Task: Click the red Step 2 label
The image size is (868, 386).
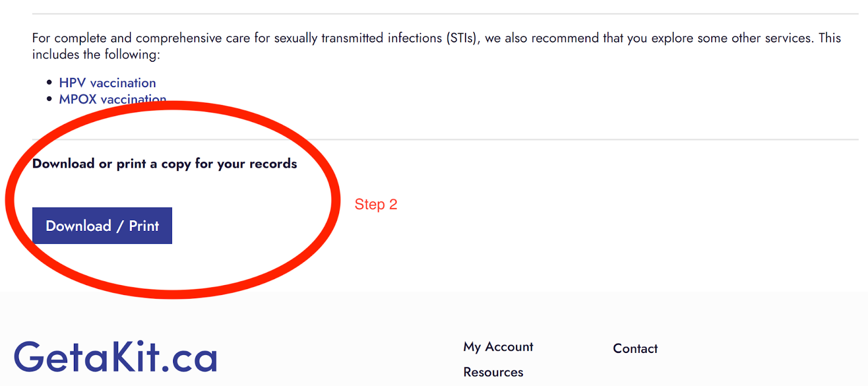Action: pyautogui.click(x=376, y=204)
